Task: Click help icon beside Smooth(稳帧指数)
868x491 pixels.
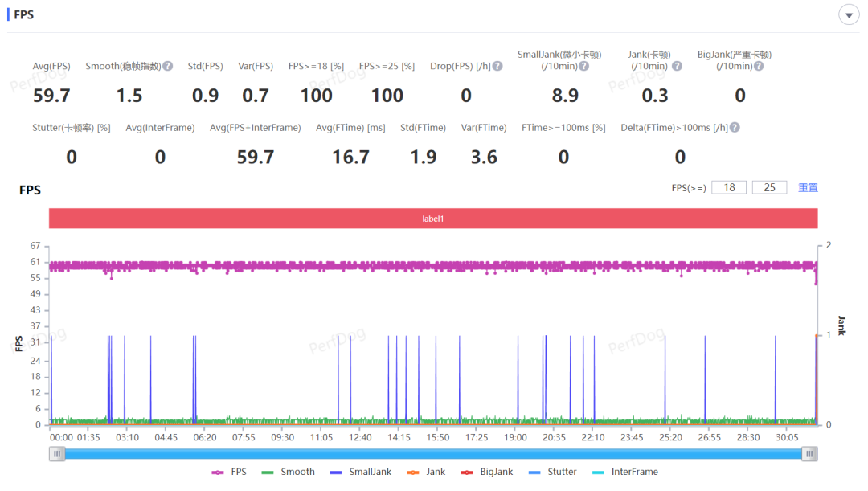Action: (168, 66)
